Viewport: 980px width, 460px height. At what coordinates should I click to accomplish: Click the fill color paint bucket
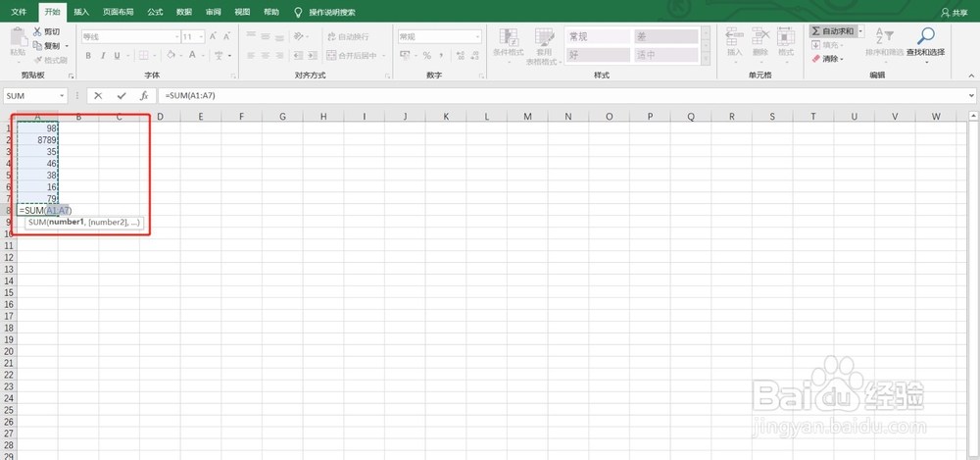tap(171, 56)
